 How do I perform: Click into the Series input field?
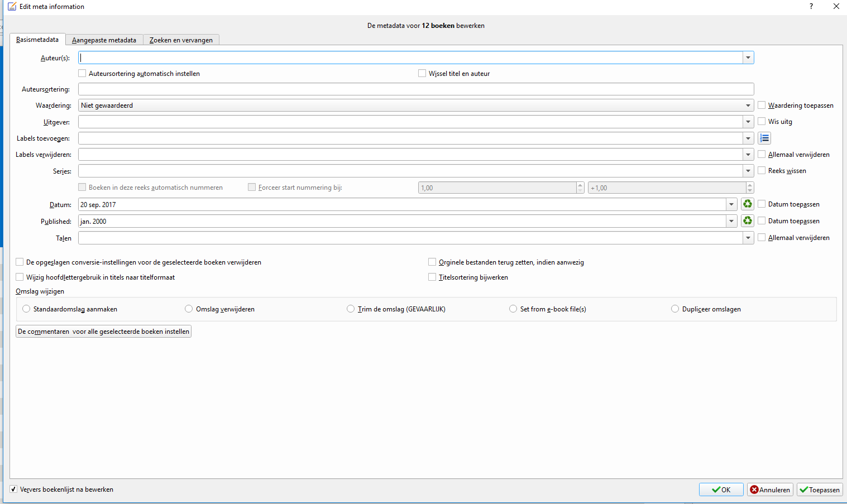(x=410, y=171)
